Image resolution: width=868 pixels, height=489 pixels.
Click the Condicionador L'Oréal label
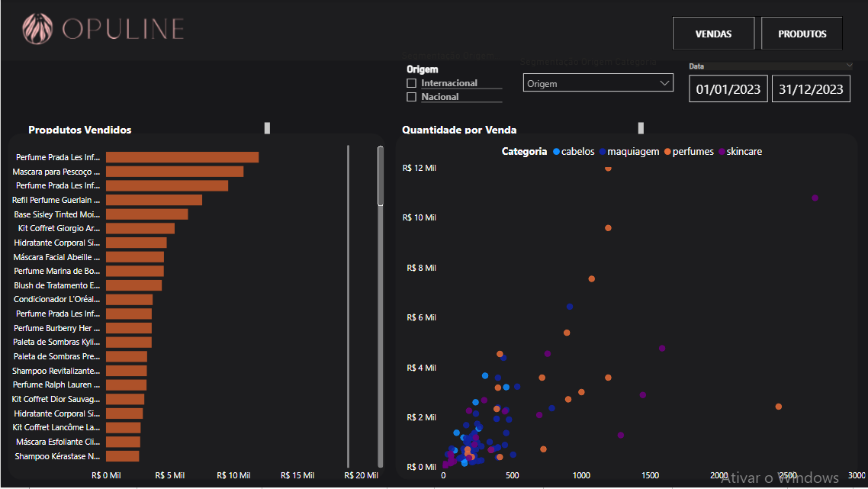tap(57, 299)
